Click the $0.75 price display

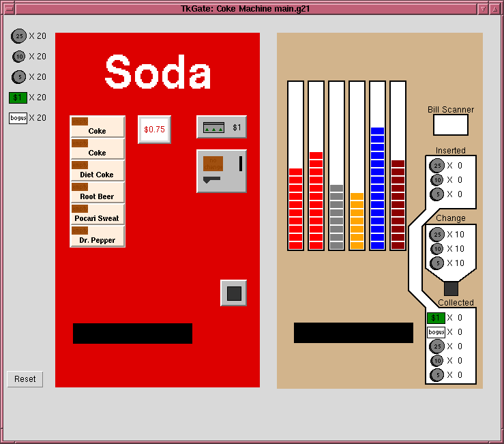(x=154, y=129)
